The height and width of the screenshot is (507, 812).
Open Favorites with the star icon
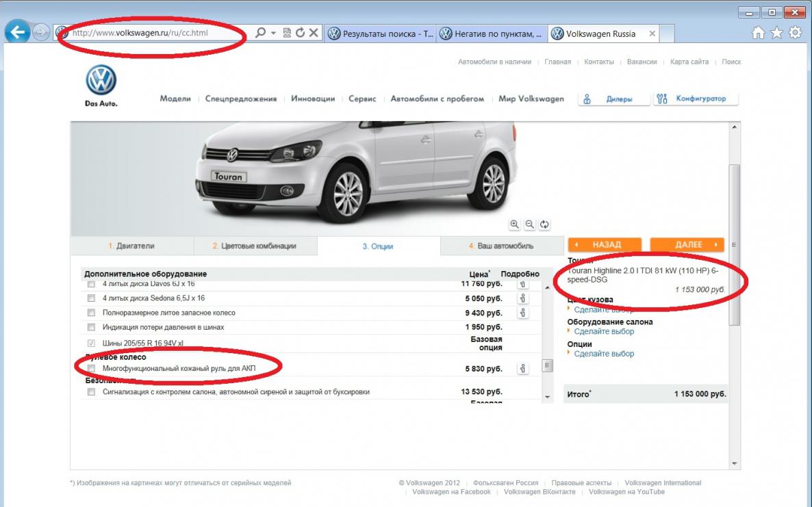pos(777,33)
